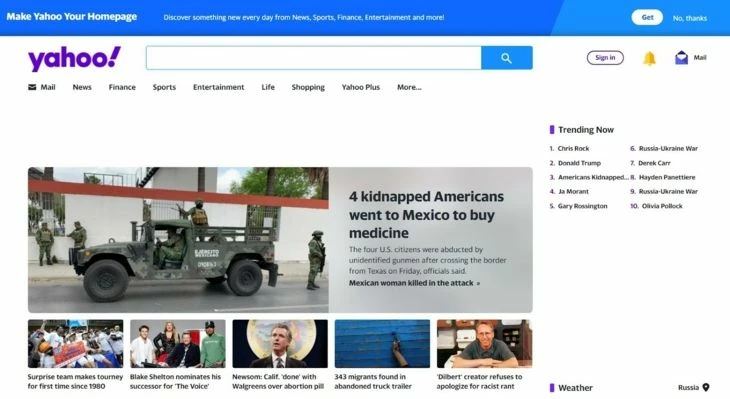Screen dimensions: 730x399
Task: Select trending topic Hayden Panettiere
Action: pos(667,177)
